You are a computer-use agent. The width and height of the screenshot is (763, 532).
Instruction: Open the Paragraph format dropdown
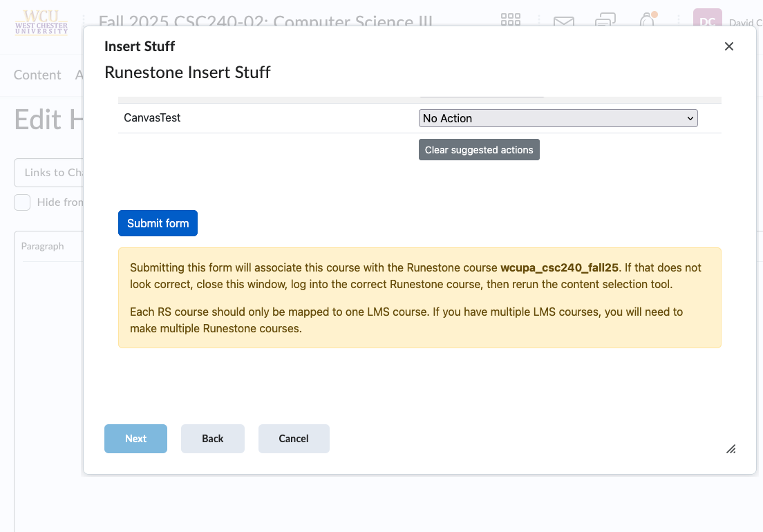coord(43,246)
